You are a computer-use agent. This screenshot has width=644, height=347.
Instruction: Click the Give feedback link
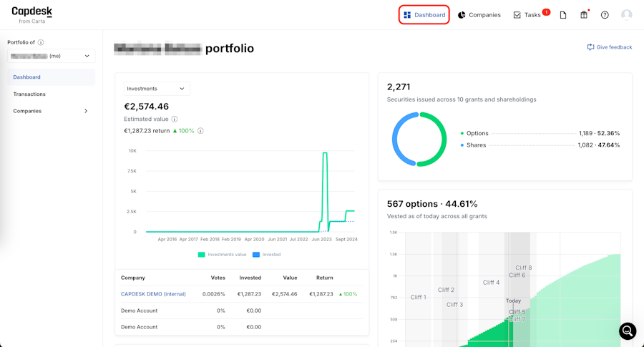[610, 47]
